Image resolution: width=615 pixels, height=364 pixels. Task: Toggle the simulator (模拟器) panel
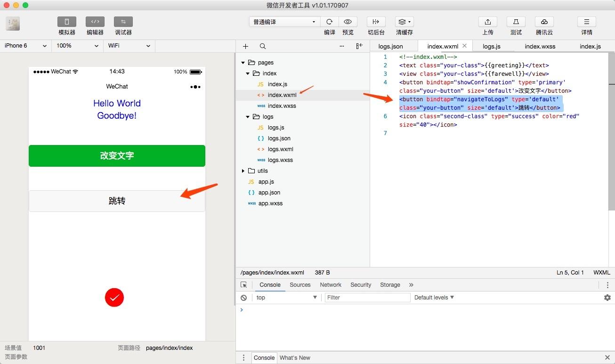pos(67,22)
